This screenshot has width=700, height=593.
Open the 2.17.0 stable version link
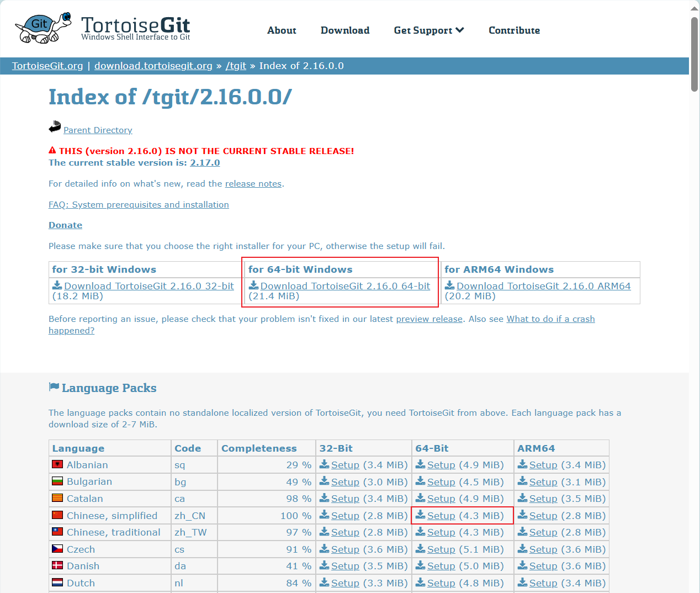coord(205,162)
